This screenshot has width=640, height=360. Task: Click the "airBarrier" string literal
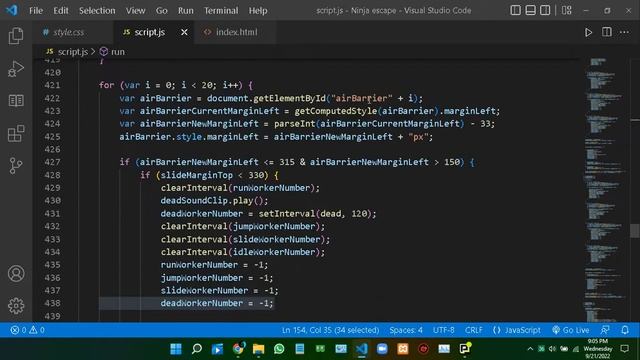pos(362,98)
